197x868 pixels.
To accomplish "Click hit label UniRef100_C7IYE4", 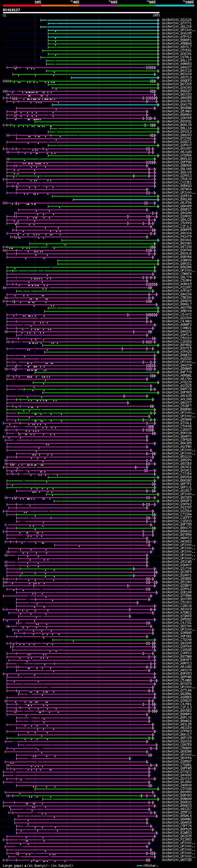I will click(177, 474).
